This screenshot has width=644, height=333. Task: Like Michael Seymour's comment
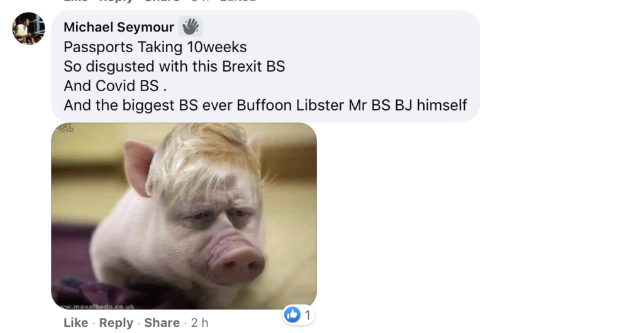pyautogui.click(x=76, y=323)
